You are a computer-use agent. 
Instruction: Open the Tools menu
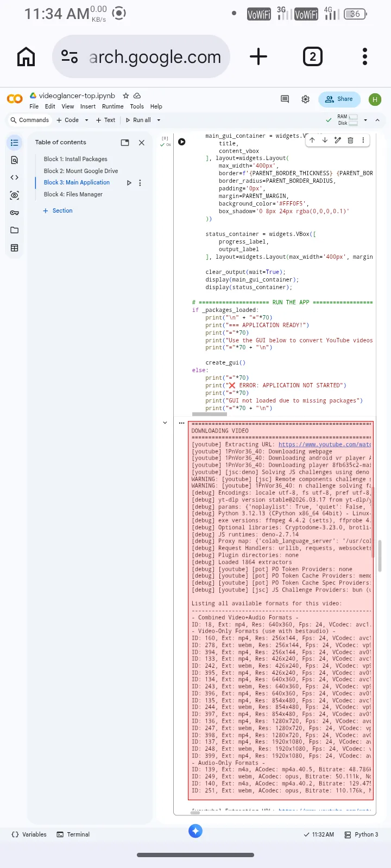click(x=137, y=106)
